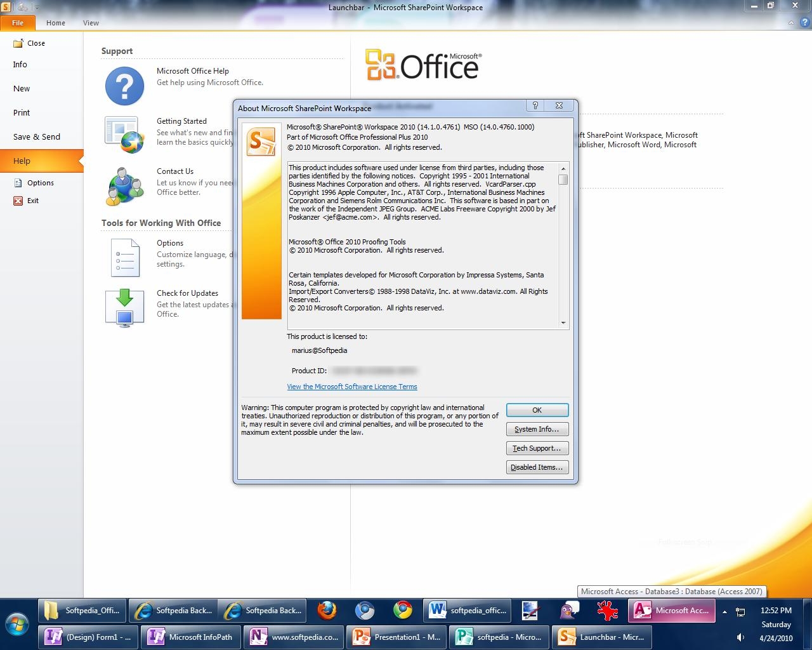Switch to the Home ribbon tab
Screen dimensions: 812x650
tap(56, 23)
